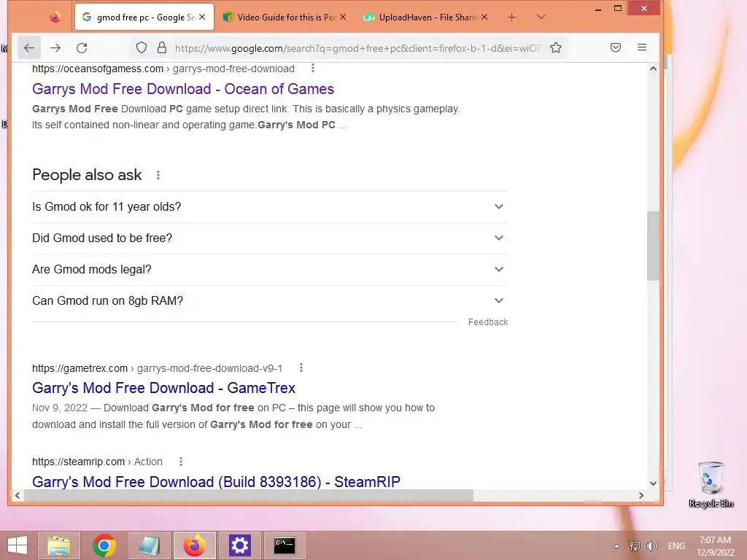This screenshot has height=560, width=747.
Task: Click the vertical scrollbar down arrow
Action: click(x=653, y=483)
